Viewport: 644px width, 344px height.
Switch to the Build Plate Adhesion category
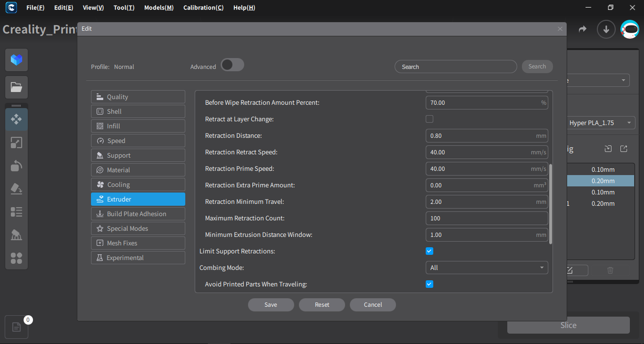pyautogui.click(x=138, y=214)
